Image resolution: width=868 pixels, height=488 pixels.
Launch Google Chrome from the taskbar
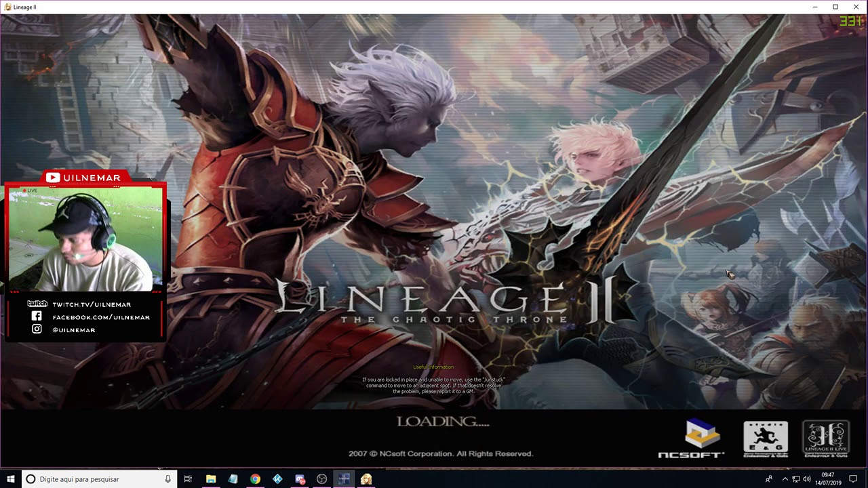(x=255, y=479)
